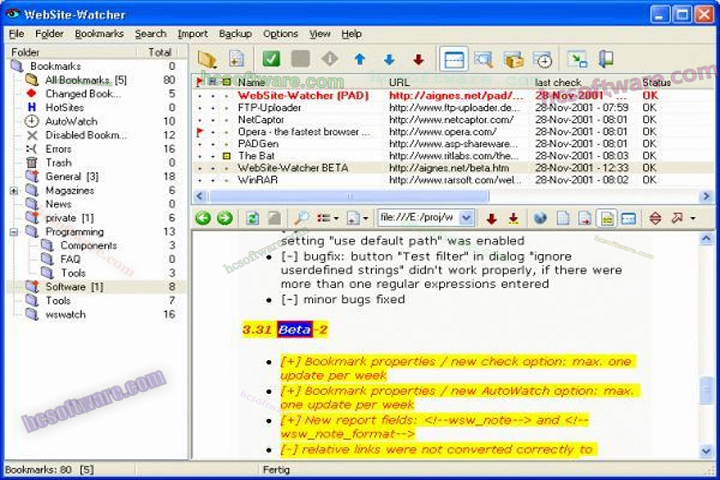Click the magnifier search icon in the top toolbar
This screenshot has width=720, height=480.
pos(484,59)
